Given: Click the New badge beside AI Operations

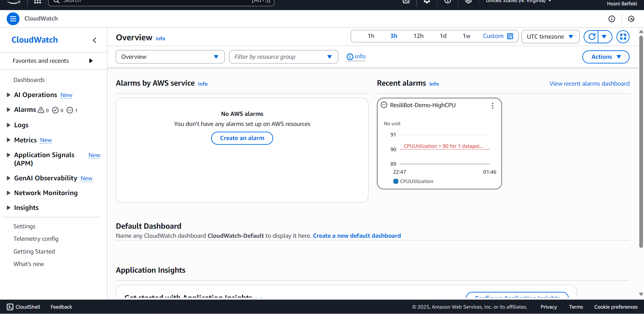Looking at the screenshot, I should pos(66,95).
